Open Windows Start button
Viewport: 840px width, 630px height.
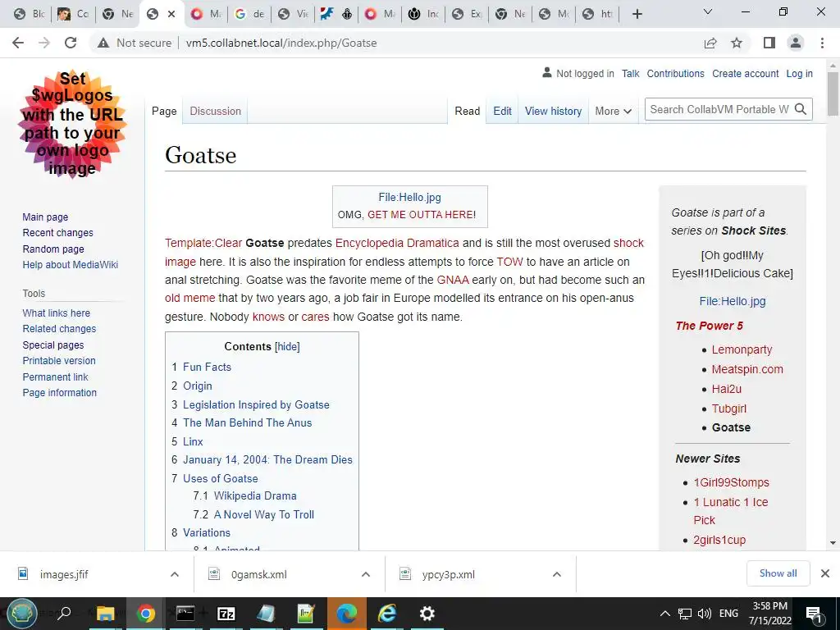(22, 614)
